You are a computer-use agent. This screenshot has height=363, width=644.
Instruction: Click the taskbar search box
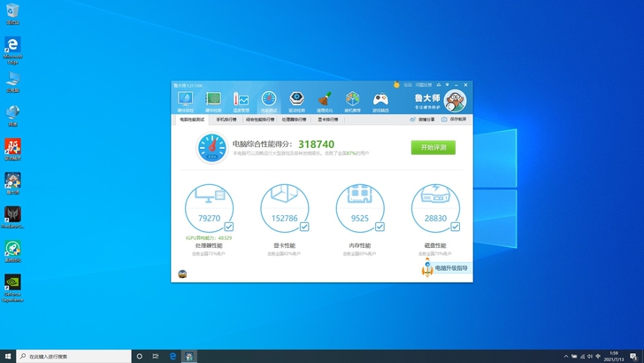(74, 357)
